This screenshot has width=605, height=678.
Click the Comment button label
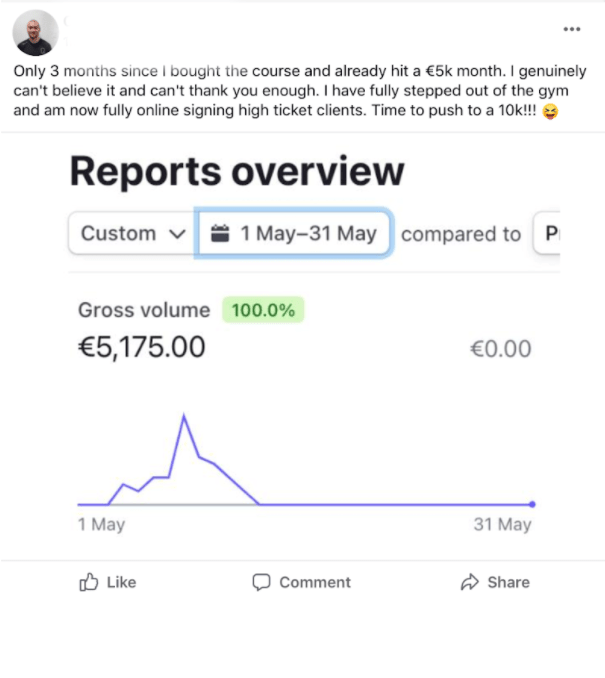point(315,582)
